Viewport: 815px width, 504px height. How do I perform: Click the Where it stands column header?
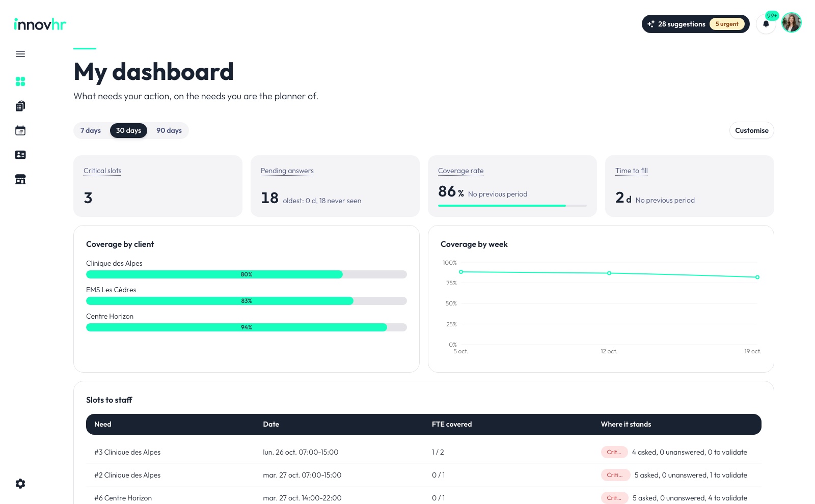coord(626,424)
